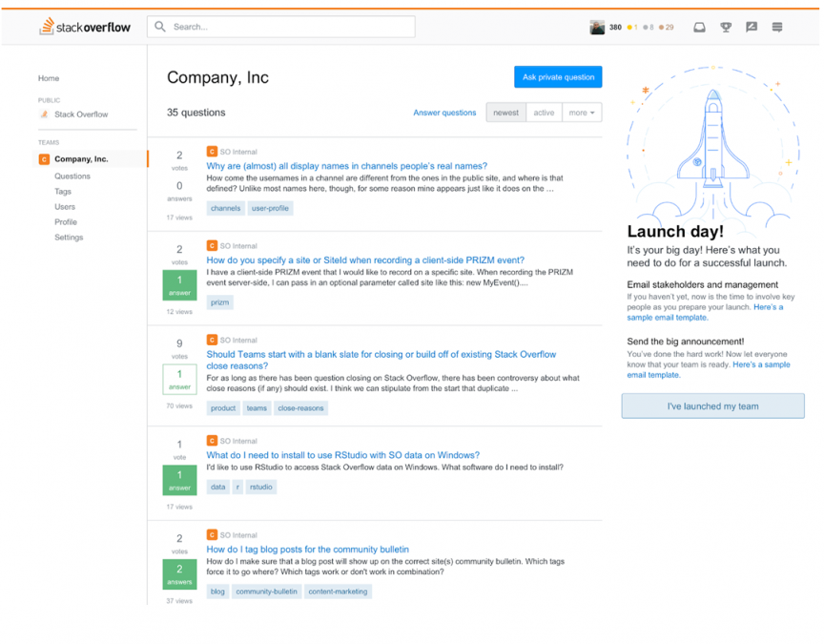Click green 2 answers box on blog question
The image size is (824, 644).
point(179,574)
